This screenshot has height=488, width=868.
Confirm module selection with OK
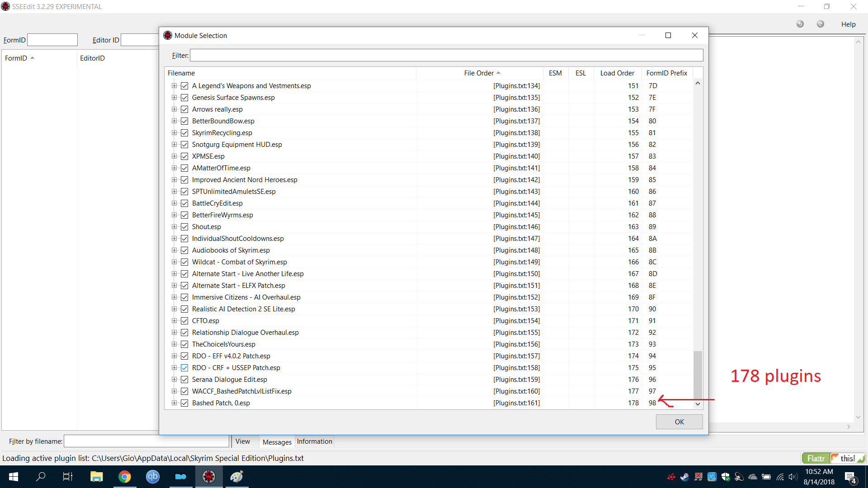pyautogui.click(x=679, y=422)
